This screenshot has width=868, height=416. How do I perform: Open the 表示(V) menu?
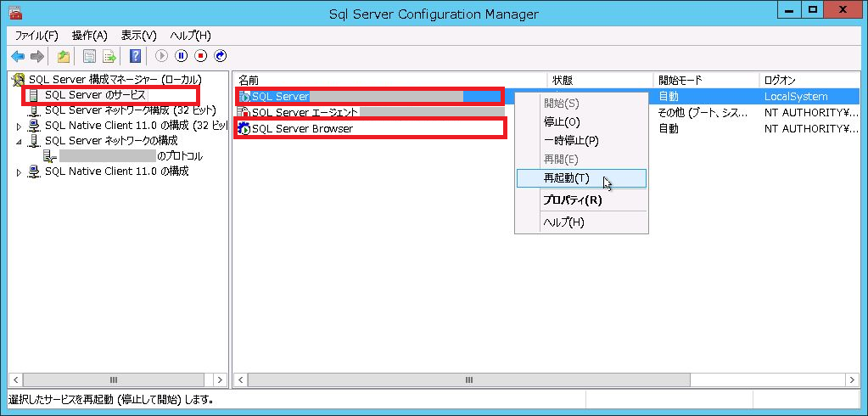coord(139,36)
